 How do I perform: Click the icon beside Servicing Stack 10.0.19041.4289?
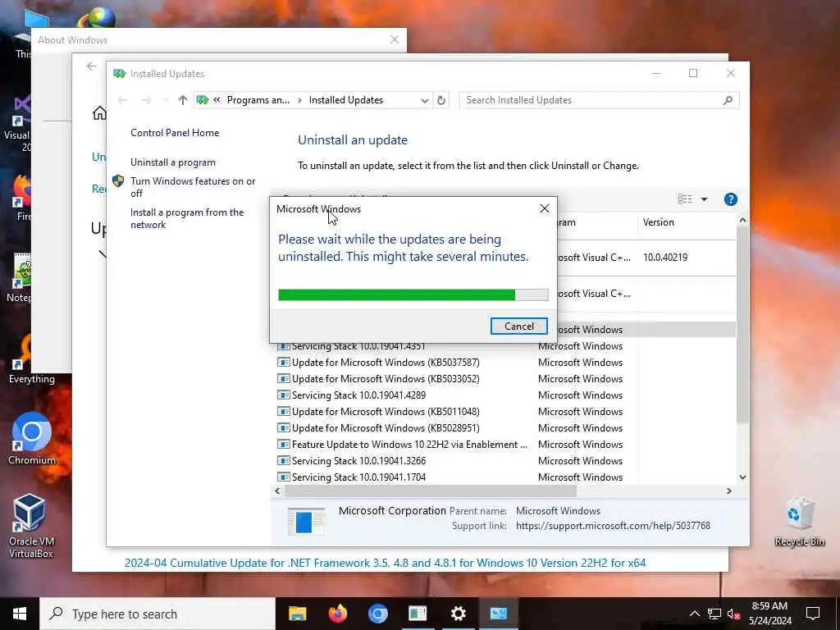(x=283, y=395)
